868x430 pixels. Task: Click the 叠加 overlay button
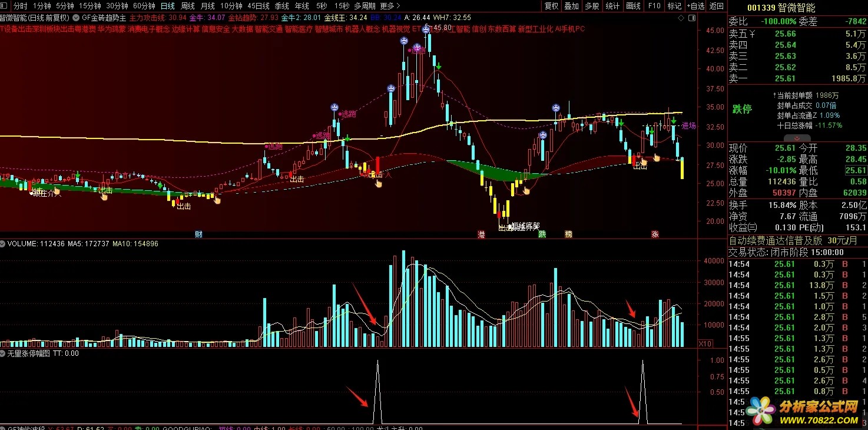coord(572,6)
